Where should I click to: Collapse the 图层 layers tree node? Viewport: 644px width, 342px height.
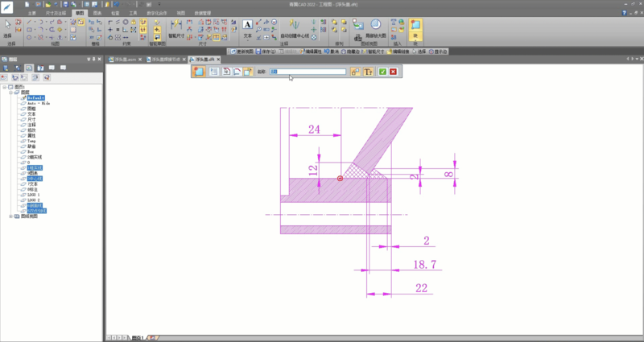(10, 93)
